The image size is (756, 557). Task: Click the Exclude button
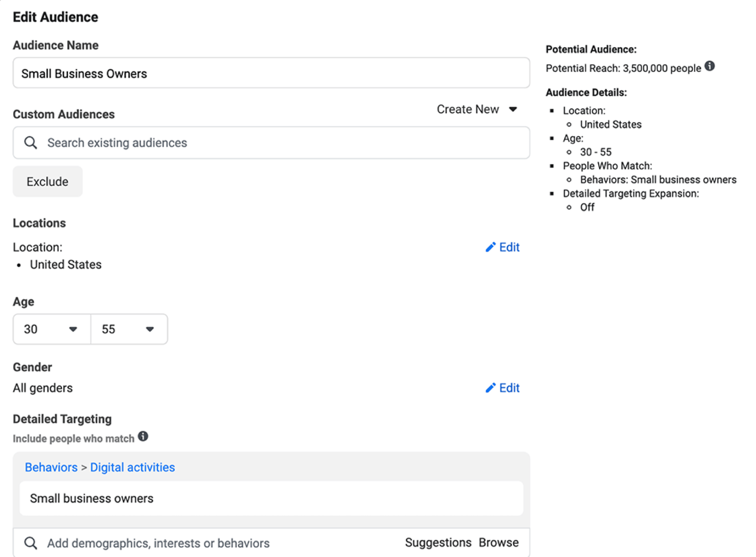pos(47,181)
